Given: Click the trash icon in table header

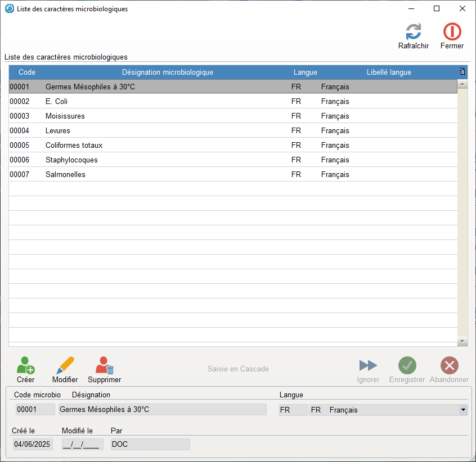Looking at the screenshot, I should point(462,72).
